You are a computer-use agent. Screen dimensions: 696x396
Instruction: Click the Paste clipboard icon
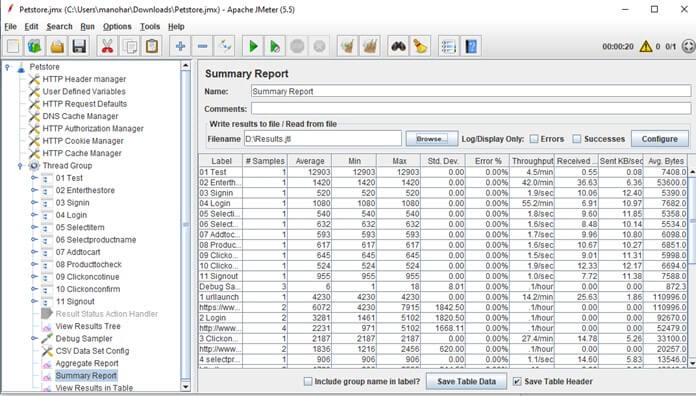click(x=152, y=46)
